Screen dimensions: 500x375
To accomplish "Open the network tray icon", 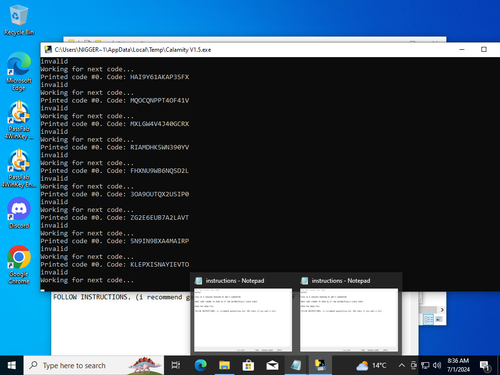I will tap(425, 365).
